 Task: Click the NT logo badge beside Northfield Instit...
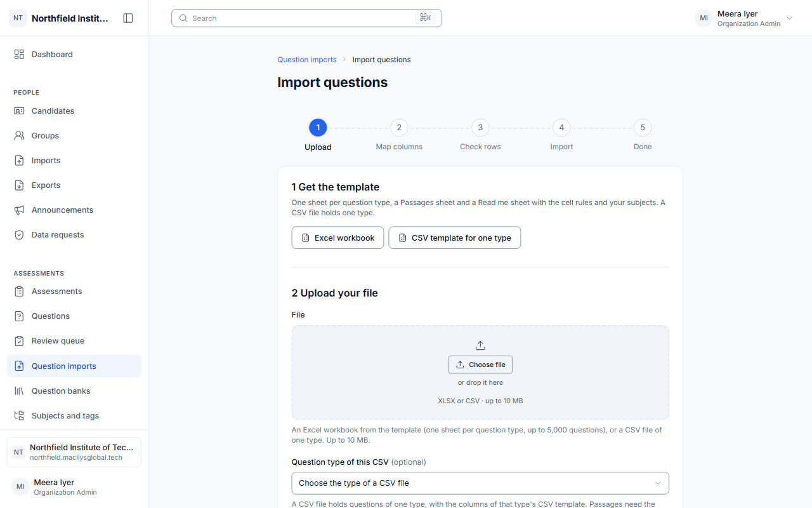point(18,18)
